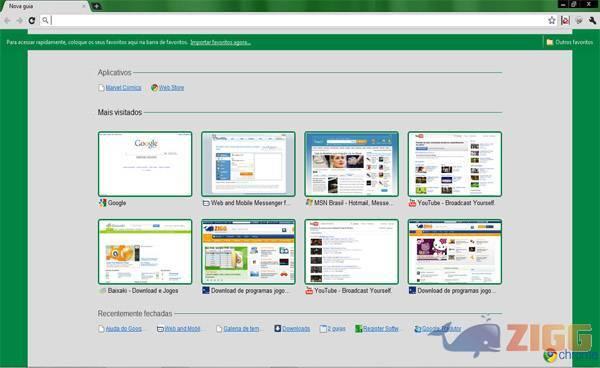This screenshot has width=600, height=368.
Task: Open the wrench settings menu
Action: [592, 20]
